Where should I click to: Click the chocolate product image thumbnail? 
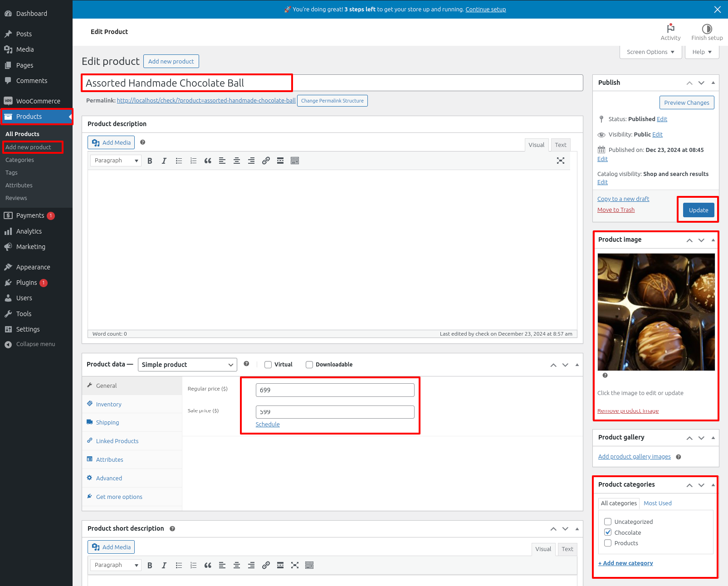[656, 312]
